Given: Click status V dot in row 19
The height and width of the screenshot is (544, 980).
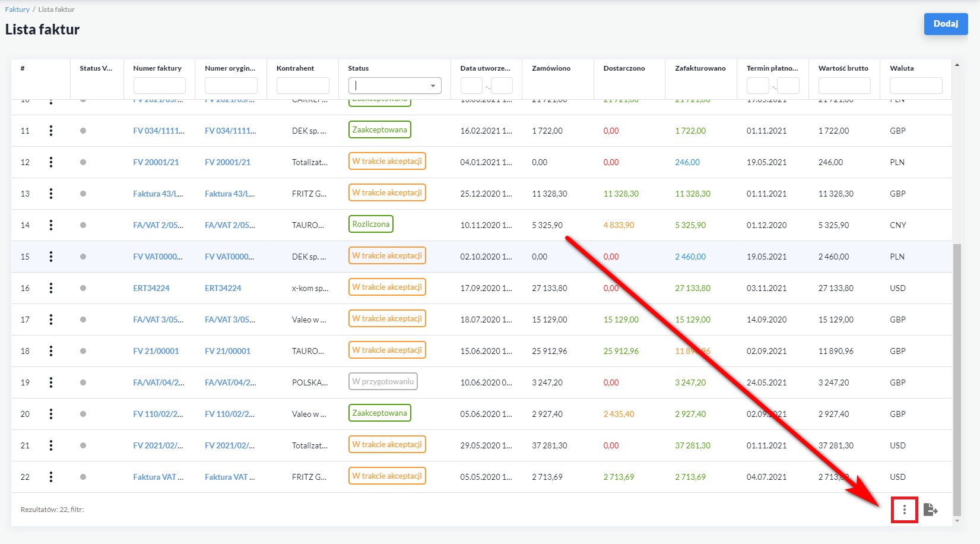Looking at the screenshot, I should pos(83,382).
